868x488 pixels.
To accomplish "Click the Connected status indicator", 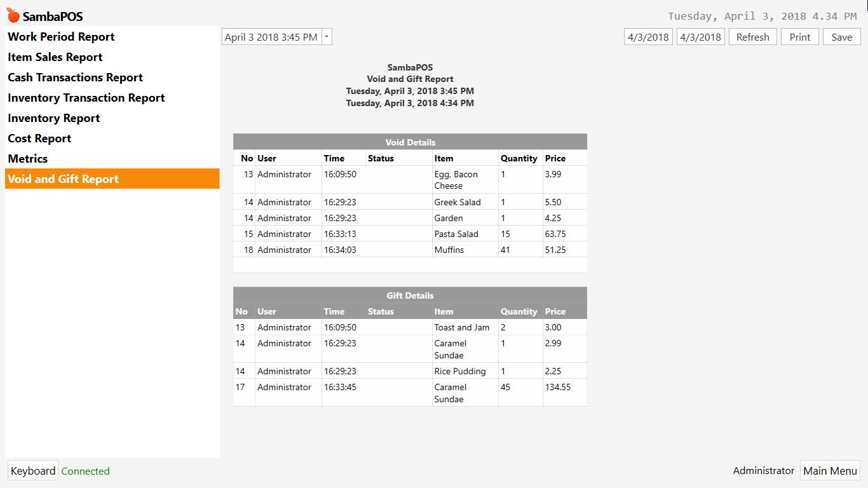I will (85, 471).
